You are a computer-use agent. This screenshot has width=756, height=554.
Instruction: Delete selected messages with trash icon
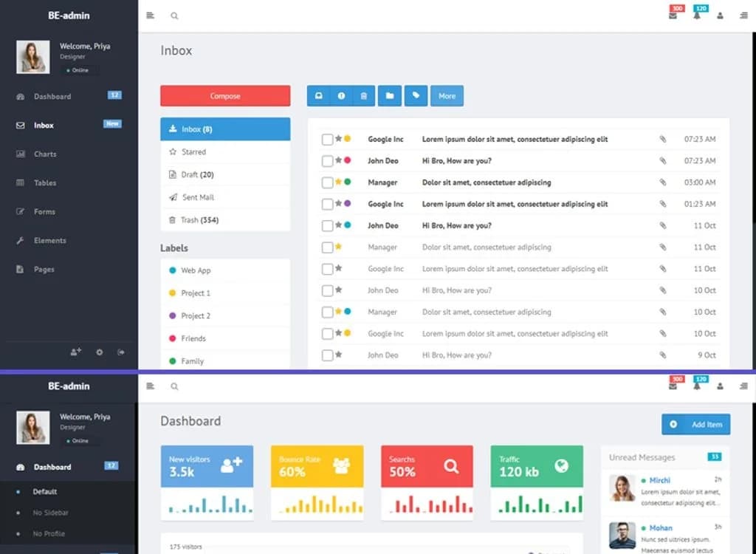coord(364,95)
